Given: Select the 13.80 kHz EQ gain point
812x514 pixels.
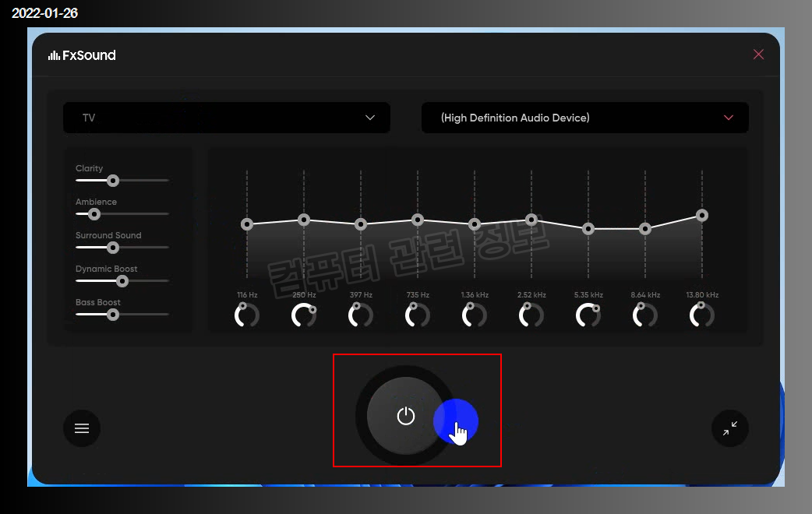Looking at the screenshot, I should click(x=702, y=215).
